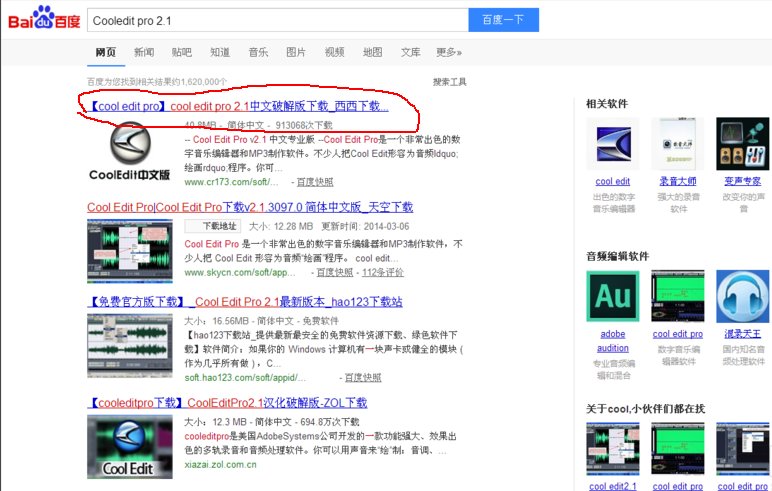Click the Adobe Audition Au icon
The width and height of the screenshot is (772, 491).
(x=612, y=296)
